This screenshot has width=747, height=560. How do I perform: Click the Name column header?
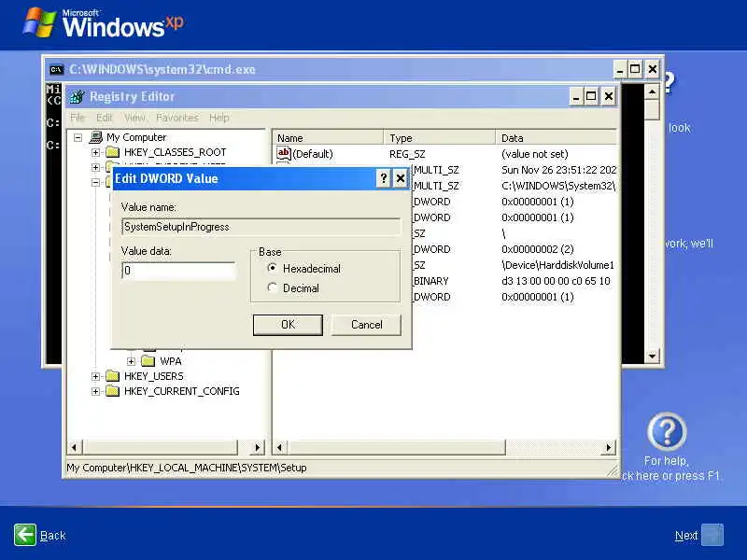coord(328,137)
